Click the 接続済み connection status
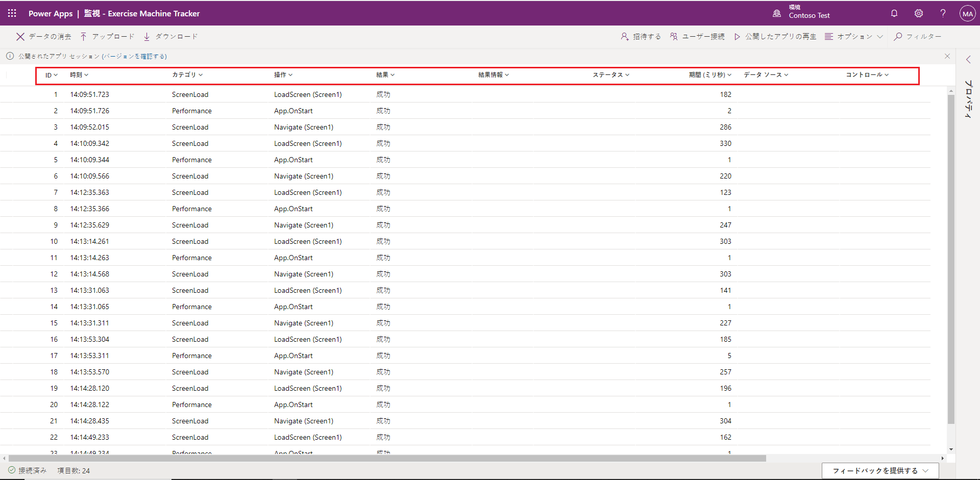This screenshot has height=480, width=980. [28, 470]
